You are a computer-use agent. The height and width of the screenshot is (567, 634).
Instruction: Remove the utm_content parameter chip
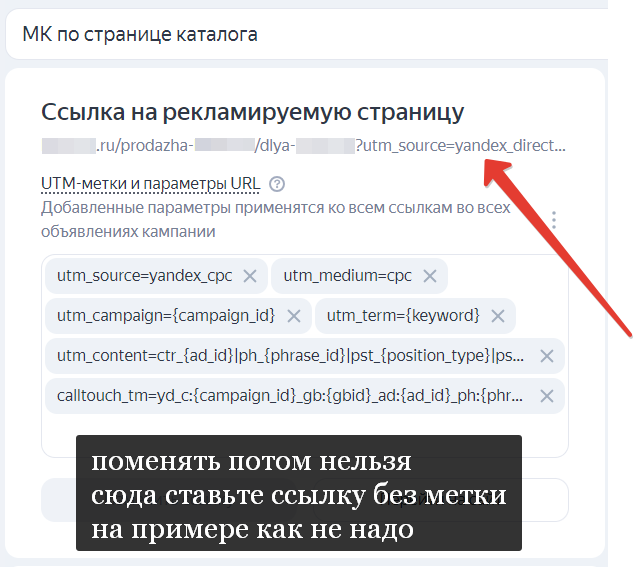click(547, 356)
